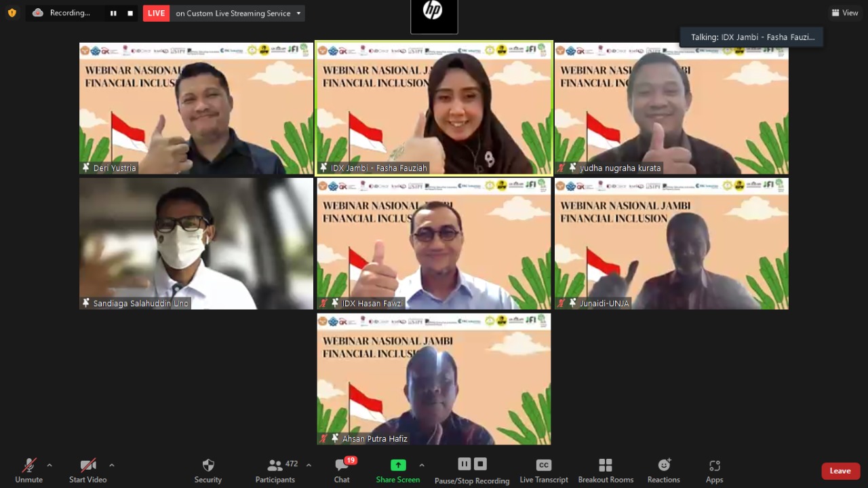Start the video camera

88,470
